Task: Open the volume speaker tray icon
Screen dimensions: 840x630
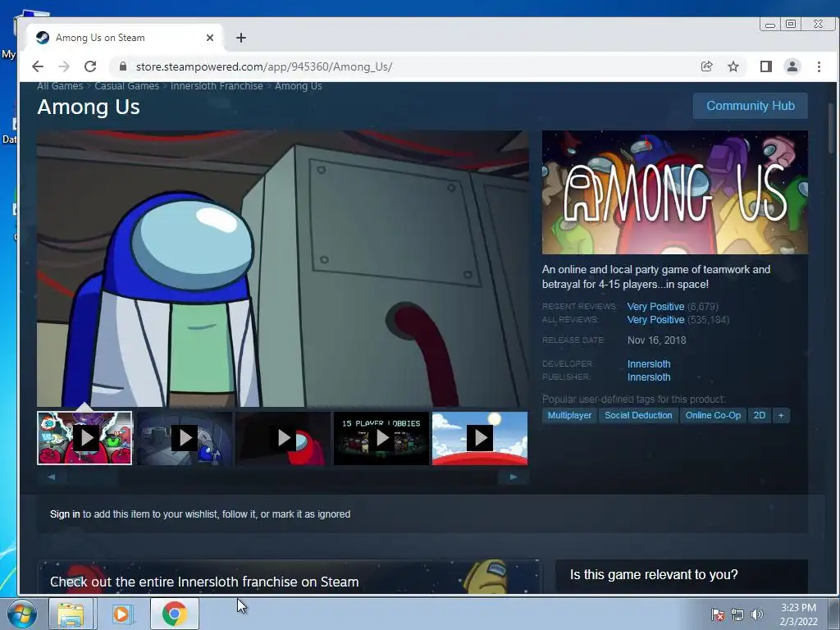Action: pos(756,614)
